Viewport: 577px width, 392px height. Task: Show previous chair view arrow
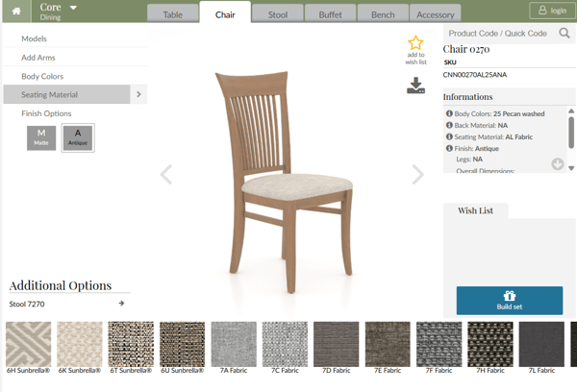coord(166,174)
